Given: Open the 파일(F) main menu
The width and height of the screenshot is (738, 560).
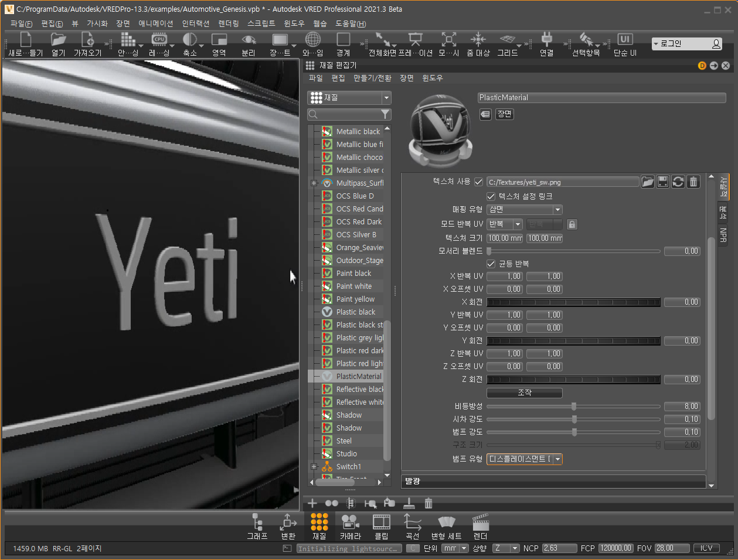Looking at the screenshot, I should pos(21,23).
